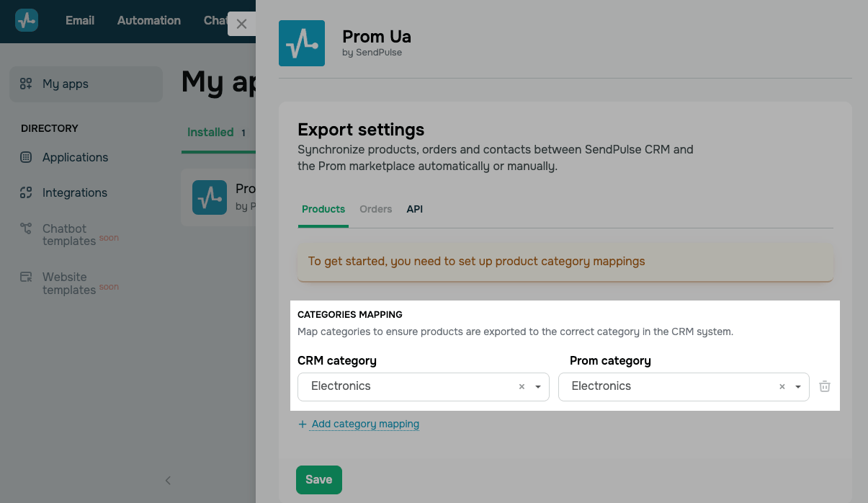Click the Integrations sidebar icon
The width and height of the screenshot is (868, 503).
(x=27, y=192)
